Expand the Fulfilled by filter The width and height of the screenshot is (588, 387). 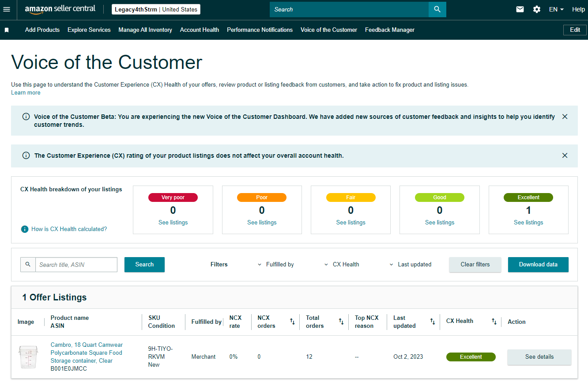275,265
